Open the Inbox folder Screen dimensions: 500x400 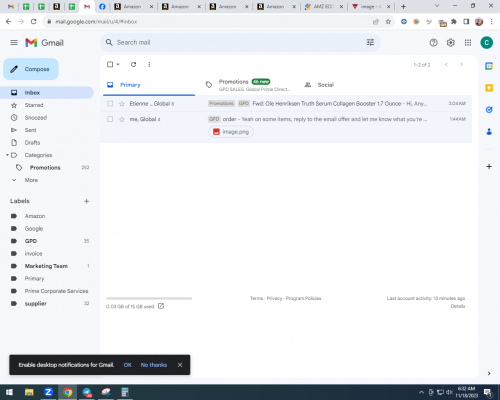coord(47,92)
